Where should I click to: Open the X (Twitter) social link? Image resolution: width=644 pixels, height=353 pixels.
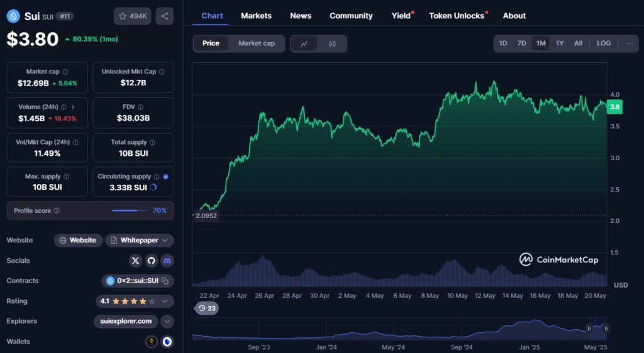click(136, 261)
